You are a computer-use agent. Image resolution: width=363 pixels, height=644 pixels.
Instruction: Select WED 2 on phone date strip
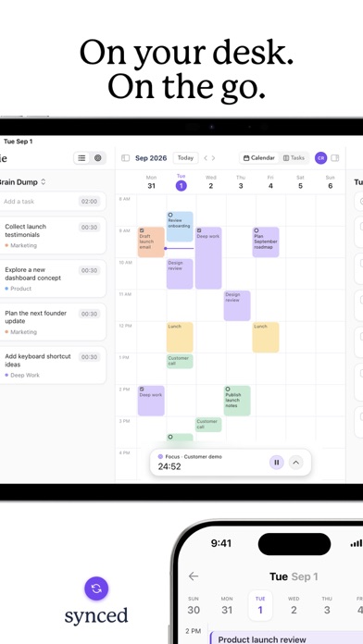point(294,606)
